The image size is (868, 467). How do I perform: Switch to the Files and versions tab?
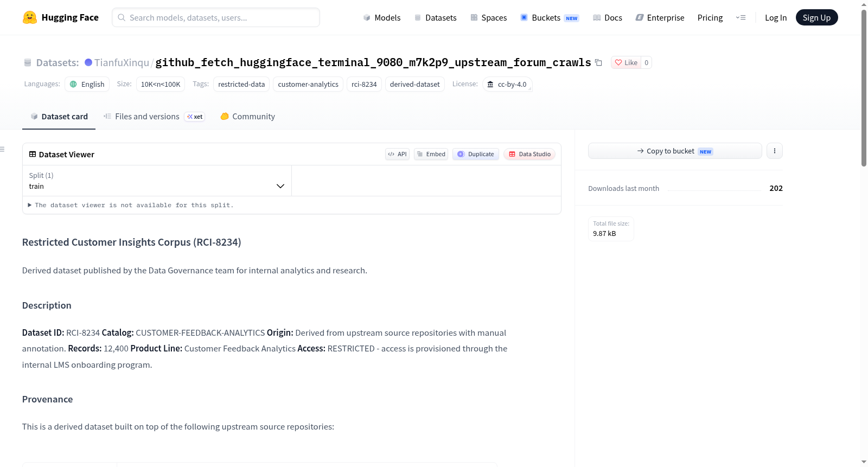(154, 117)
